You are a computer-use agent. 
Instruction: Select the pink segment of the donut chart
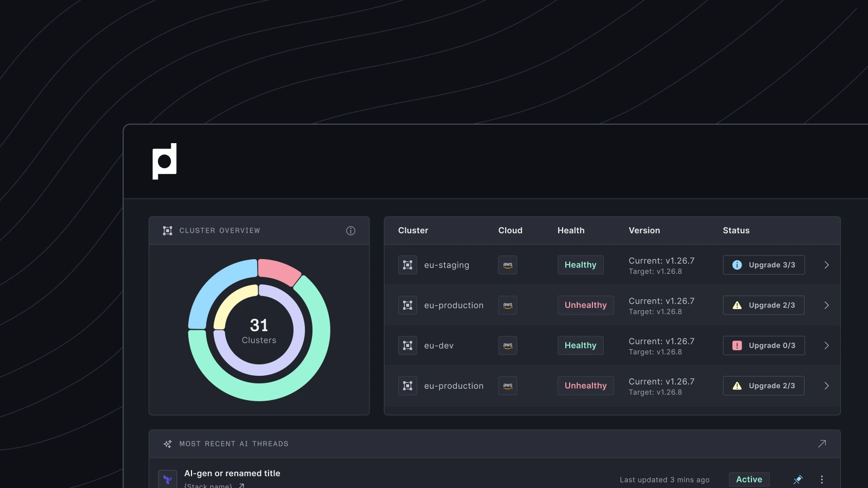pos(279,271)
